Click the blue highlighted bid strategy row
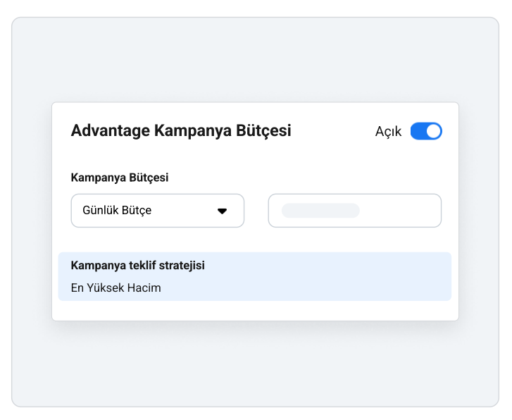512x420 pixels. click(255, 276)
